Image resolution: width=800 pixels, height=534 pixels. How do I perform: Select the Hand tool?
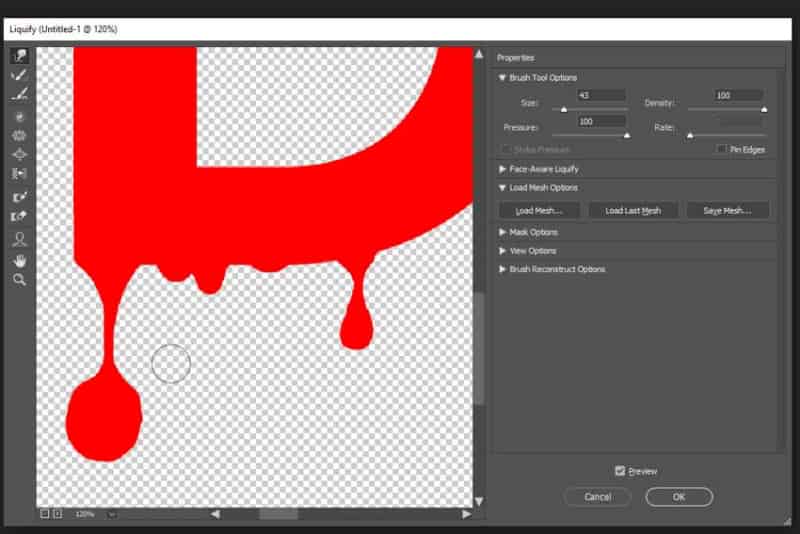[x=19, y=261]
